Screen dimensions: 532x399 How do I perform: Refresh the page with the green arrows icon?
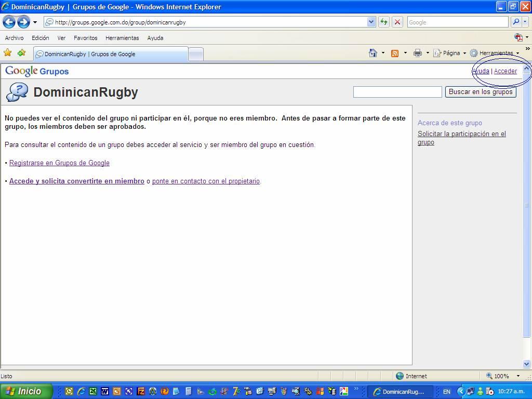(x=384, y=22)
